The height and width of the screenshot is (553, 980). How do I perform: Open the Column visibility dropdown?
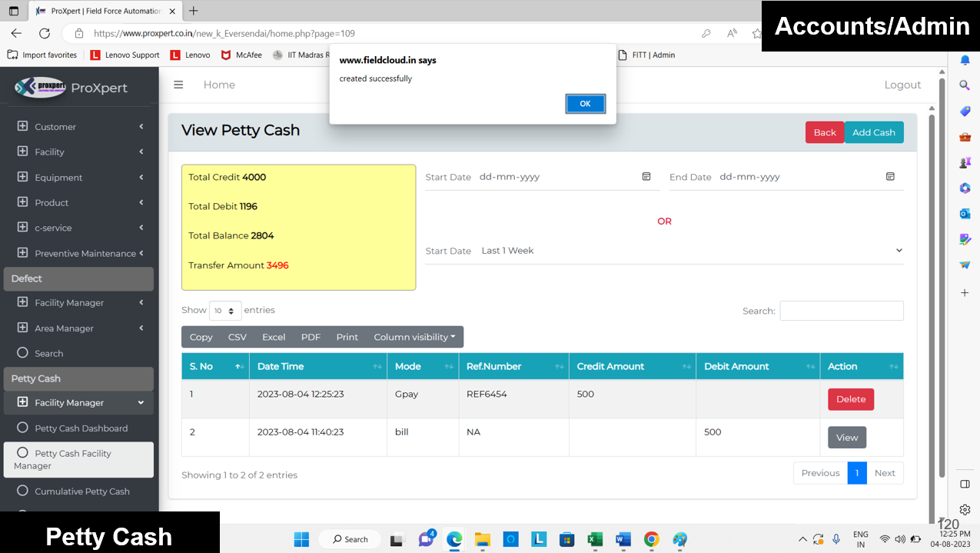point(414,337)
